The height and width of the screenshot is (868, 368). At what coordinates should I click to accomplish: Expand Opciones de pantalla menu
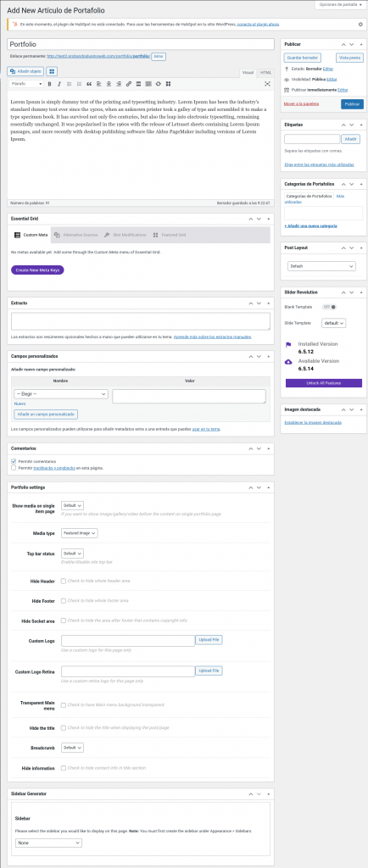341,4
